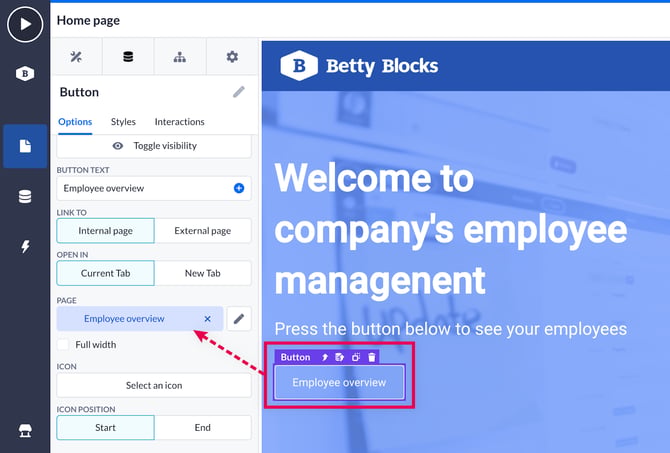Click the save-as-partial icon on Button toolbar
The width and height of the screenshot is (670, 453).
[x=340, y=357]
